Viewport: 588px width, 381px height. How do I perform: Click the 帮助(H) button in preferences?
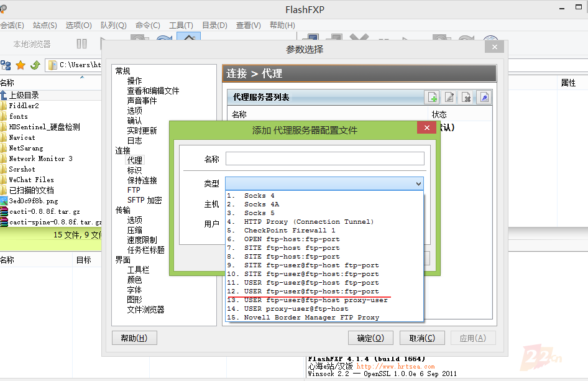tap(134, 338)
